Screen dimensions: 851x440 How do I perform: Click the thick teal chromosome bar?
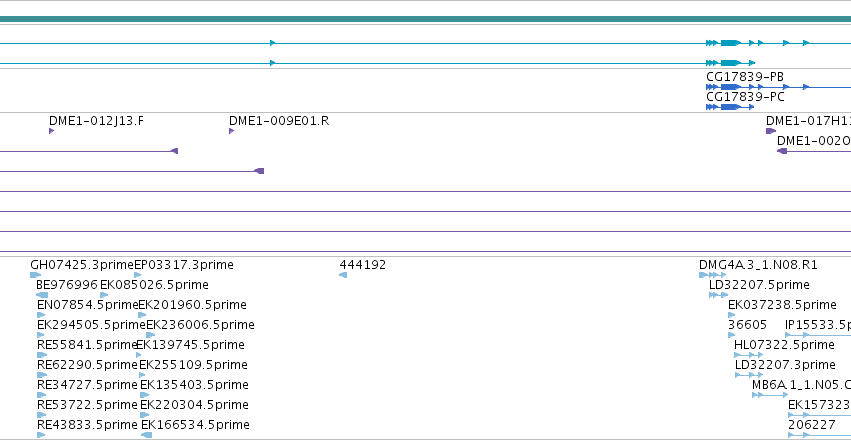pos(426,20)
